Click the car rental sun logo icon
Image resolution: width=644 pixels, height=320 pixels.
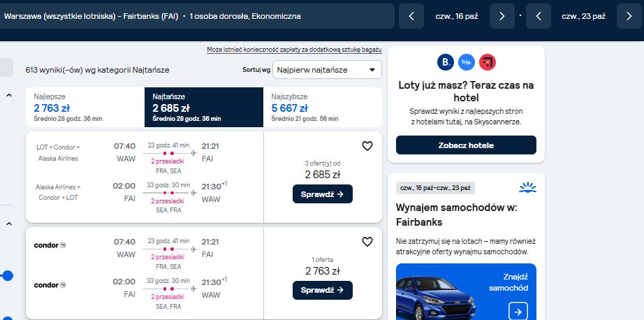point(528,188)
